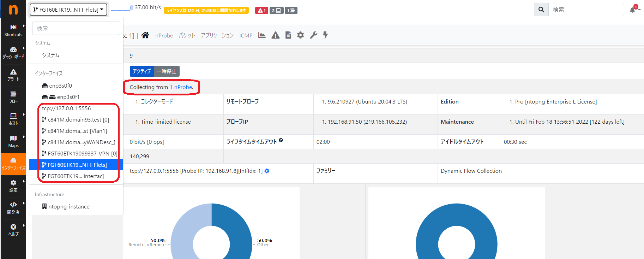Go to interface home icon
Viewport: 644px width, 259px height.
(x=145, y=35)
